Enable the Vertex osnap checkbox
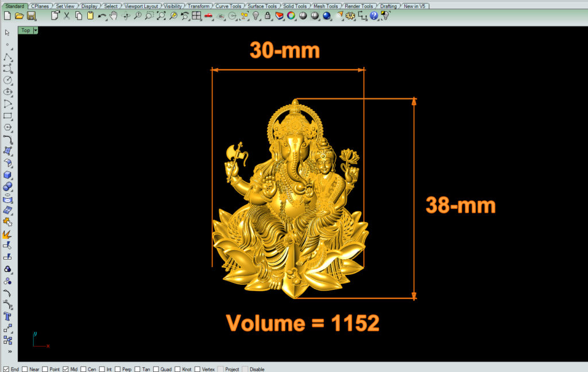The height and width of the screenshot is (372, 588). 198,369
